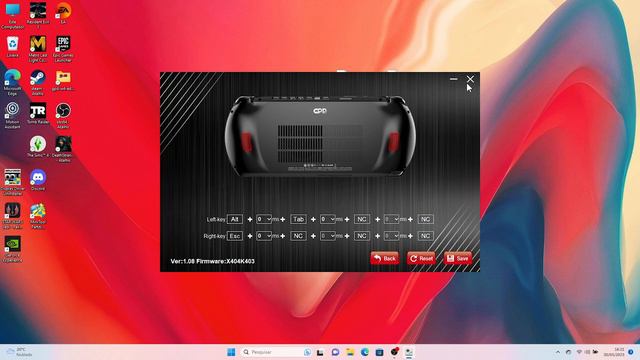Viewport: 640px width, 360px height.
Task: Open the weather widget on taskbar
Action: click(19, 352)
